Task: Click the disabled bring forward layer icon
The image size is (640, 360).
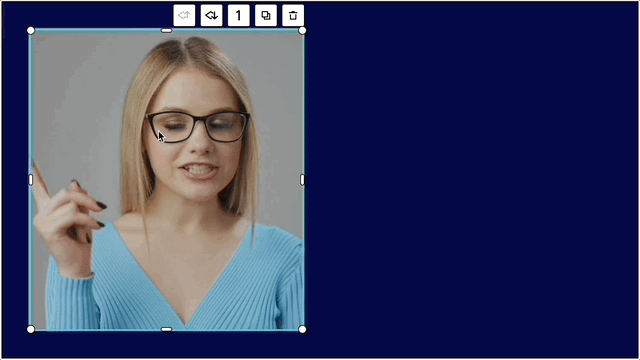Action: point(184,16)
